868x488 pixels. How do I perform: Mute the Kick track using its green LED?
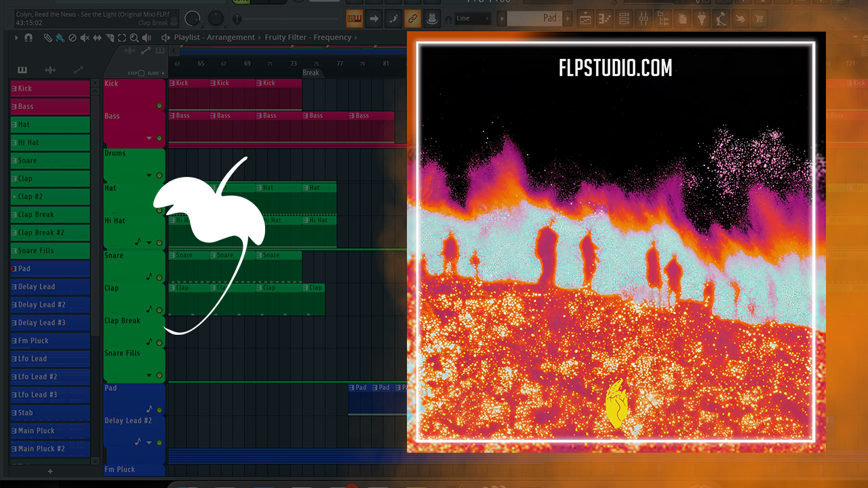click(159, 106)
